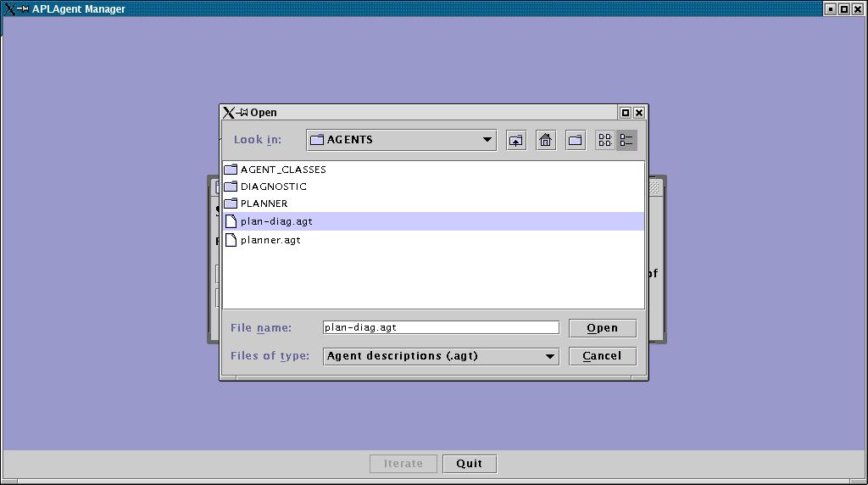868x485 pixels.
Task: Switch to Details view icon
Action: coord(626,140)
